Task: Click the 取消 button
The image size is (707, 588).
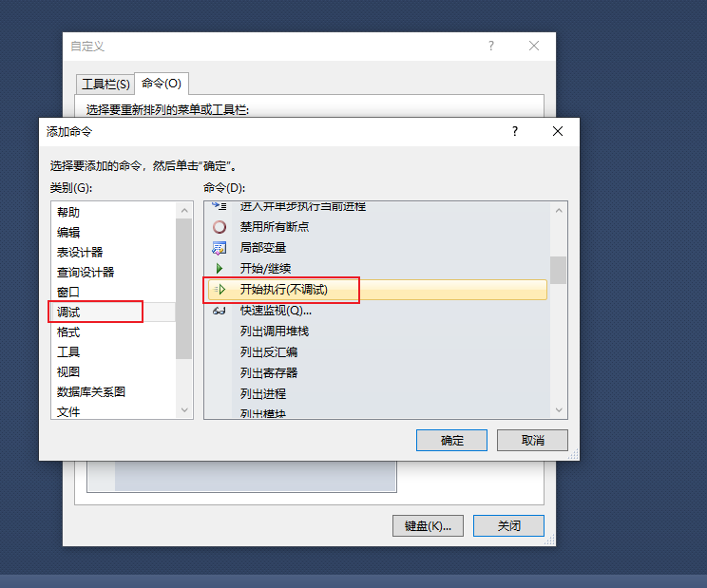Action: [x=532, y=440]
